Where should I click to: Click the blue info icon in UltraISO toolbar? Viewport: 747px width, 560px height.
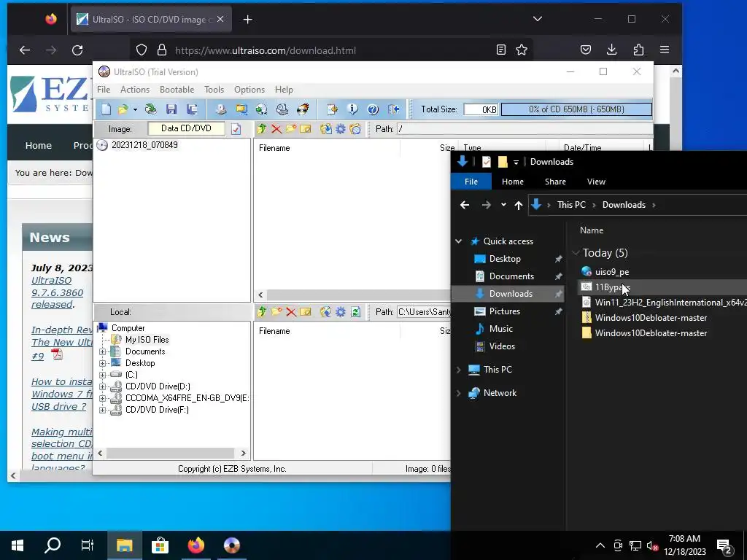coord(352,109)
